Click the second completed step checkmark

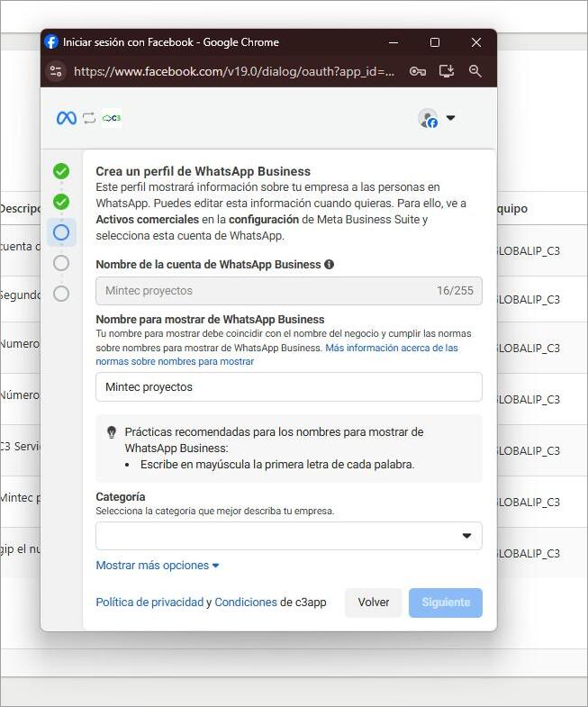tap(61, 202)
